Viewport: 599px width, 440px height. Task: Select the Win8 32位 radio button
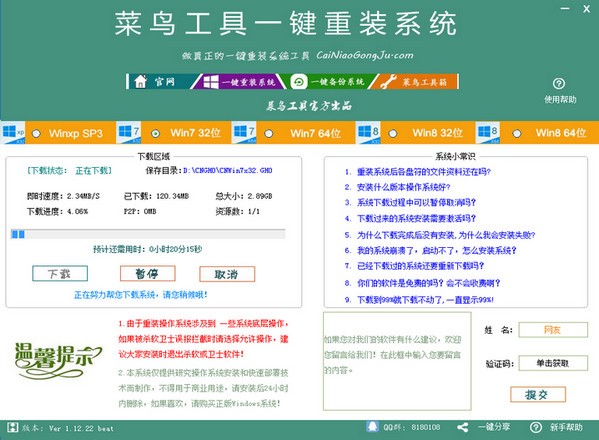393,134
